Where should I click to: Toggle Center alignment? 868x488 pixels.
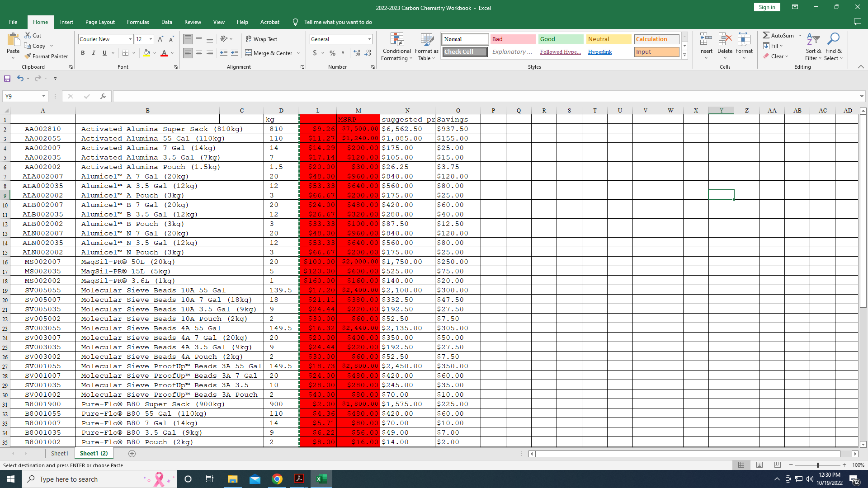point(199,53)
